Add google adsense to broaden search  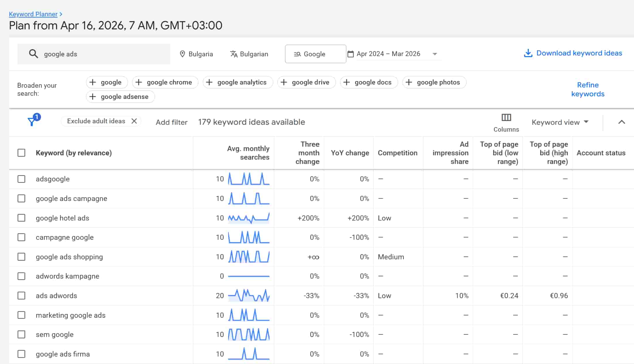(121, 97)
